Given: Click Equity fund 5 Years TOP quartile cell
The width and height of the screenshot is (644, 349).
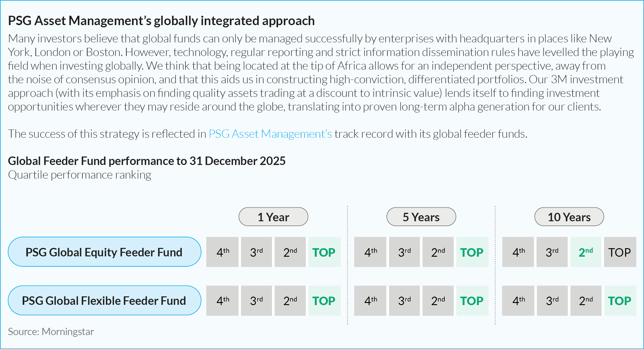Looking at the screenshot, I should (472, 252).
